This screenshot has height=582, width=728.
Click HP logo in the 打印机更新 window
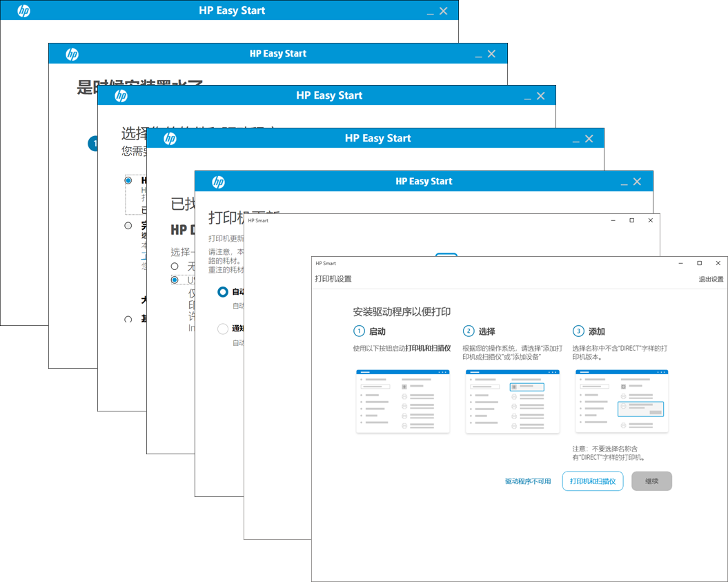click(x=218, y=182)
